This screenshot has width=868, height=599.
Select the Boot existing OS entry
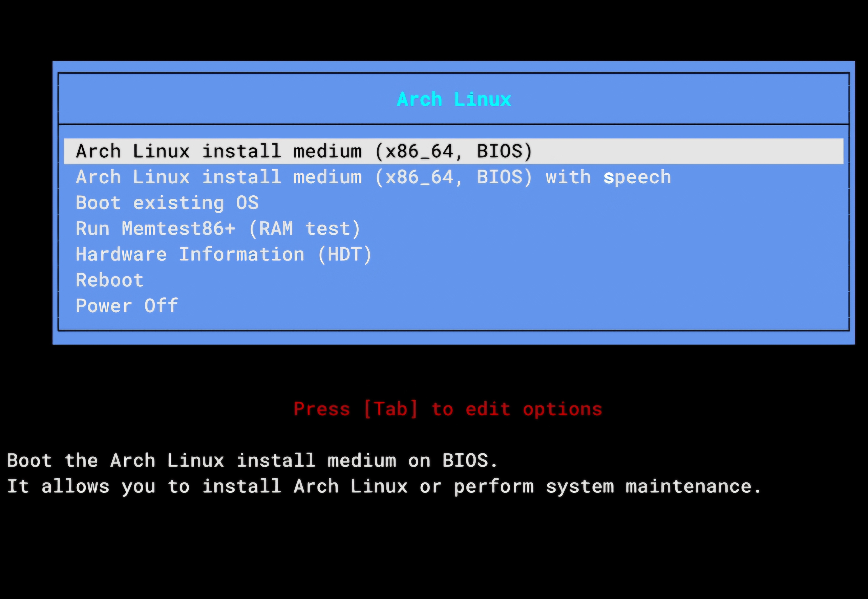pos(167,203)
